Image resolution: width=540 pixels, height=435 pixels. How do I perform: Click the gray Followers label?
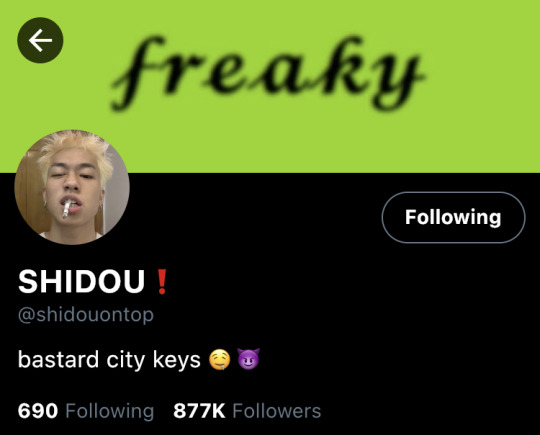click(x=277, y=411)
